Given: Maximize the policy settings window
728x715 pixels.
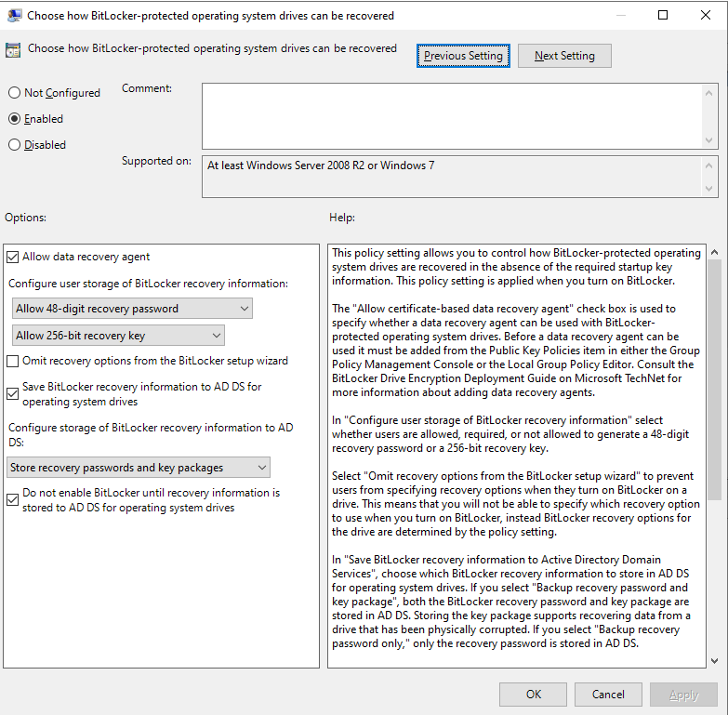Looking at the screenshot, I should [663, 16].
